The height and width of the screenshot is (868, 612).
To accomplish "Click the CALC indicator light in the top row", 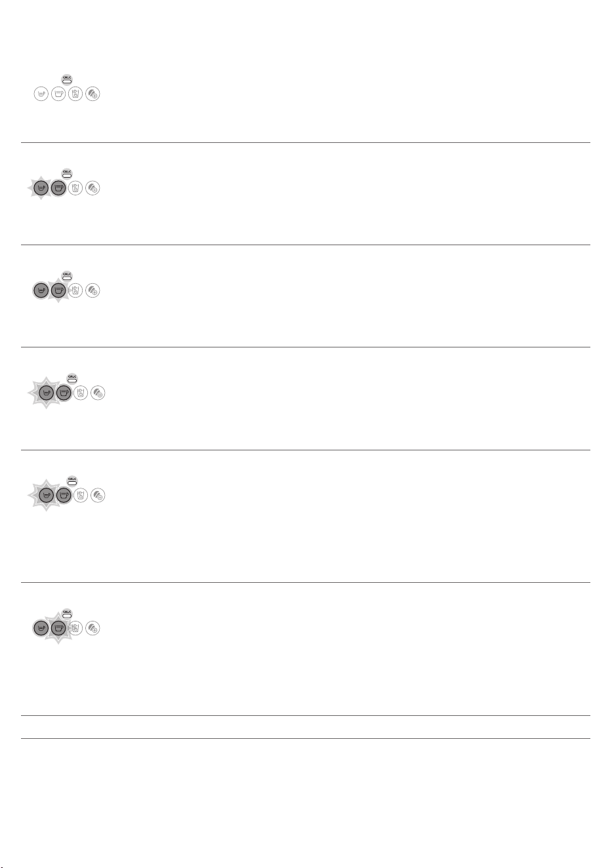I will (x=67, y=79).
